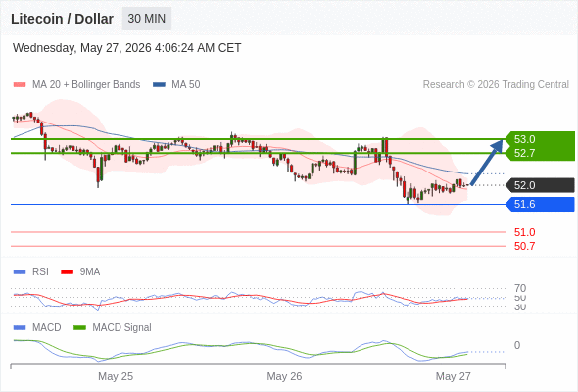Image resolution: width=578 pixels, height=392 pixels.
Task: Click the MA 20 + Bollinger Bands legend swatch
Action: 20,85
